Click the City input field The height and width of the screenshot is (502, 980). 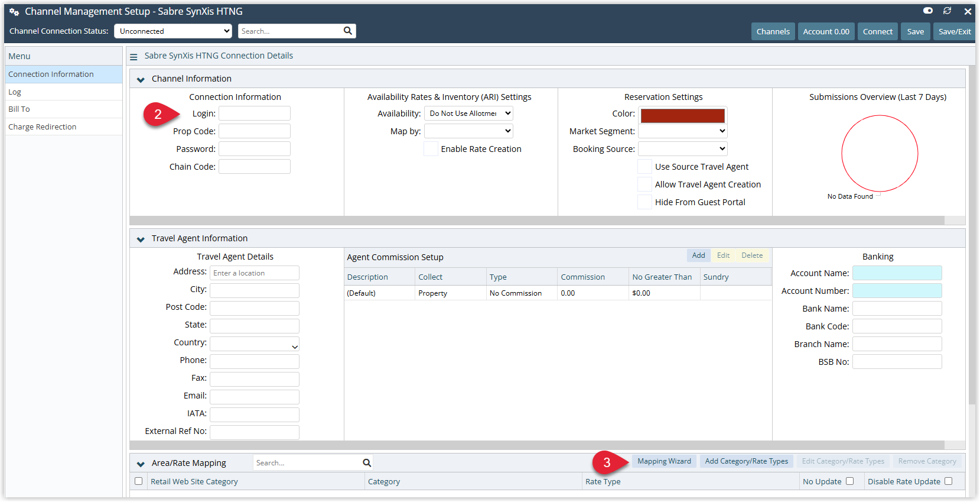(x=255, y=291)
